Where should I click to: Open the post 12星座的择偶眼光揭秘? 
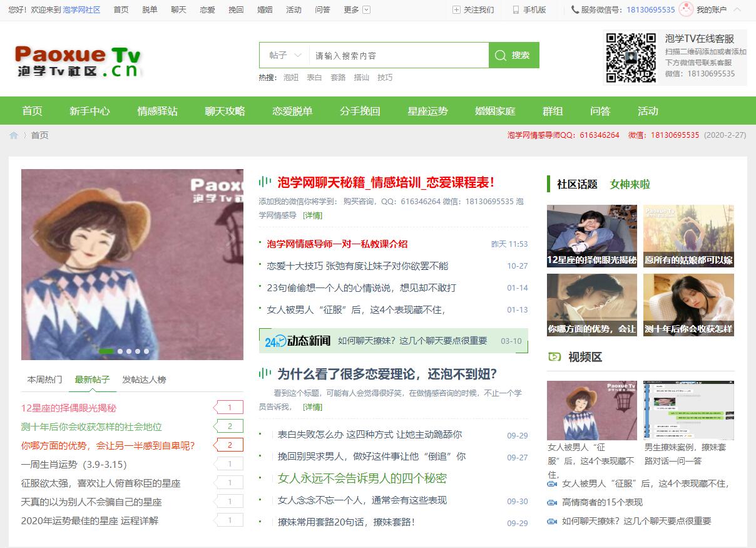69,408
